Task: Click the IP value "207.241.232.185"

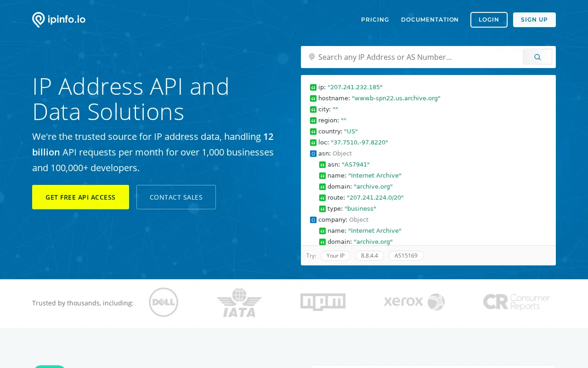Action: [355, 87]
